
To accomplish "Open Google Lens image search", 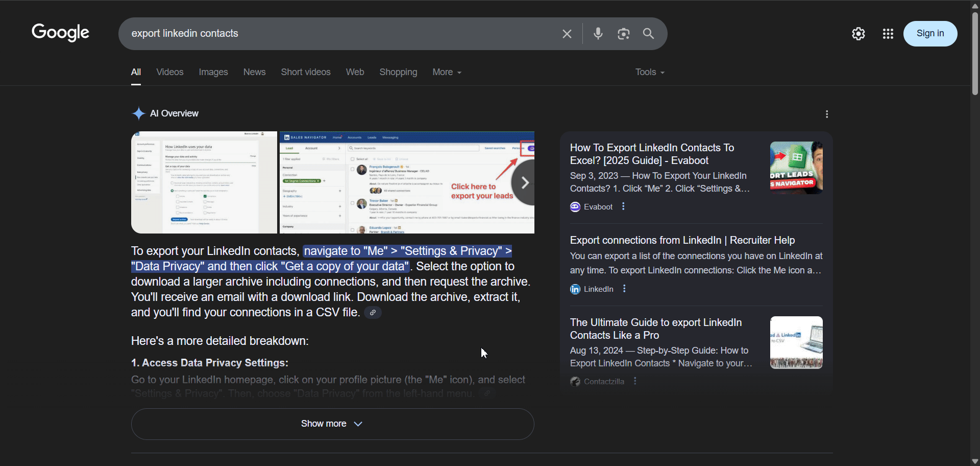I will pyautogui.click(x=623, y=34).
